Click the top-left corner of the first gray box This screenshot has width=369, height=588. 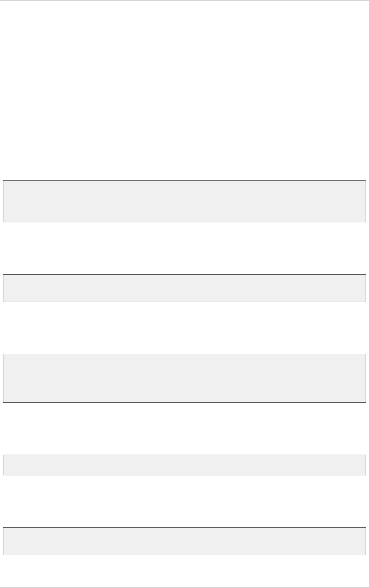coord(3,181)
